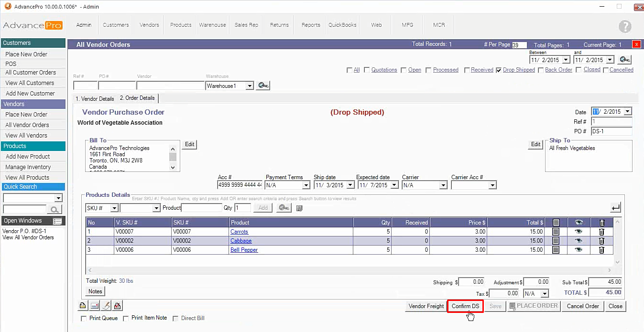644x332 pixels.
Task: Enable the Print Queue checkbox
Action: [x=84, y=318]
